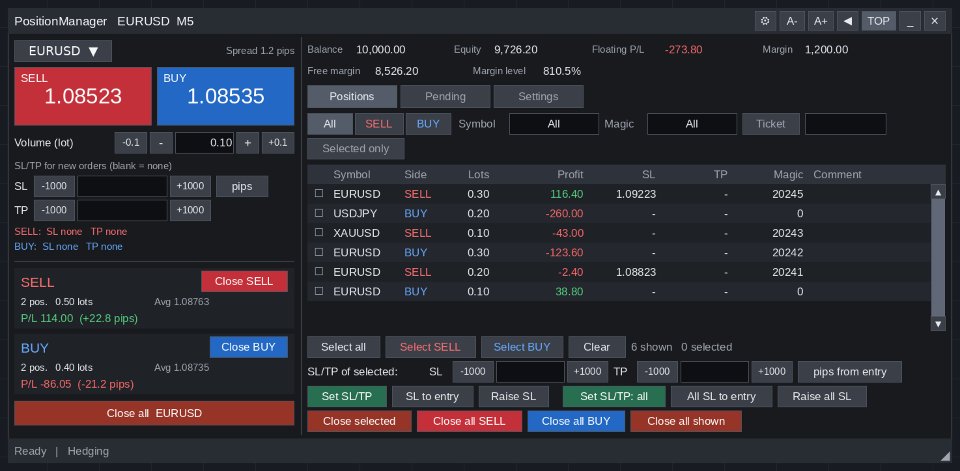Check the EURUSD SELL 0.30 row checkbox
The image size is (960, 471).
[x=318, y=194]
